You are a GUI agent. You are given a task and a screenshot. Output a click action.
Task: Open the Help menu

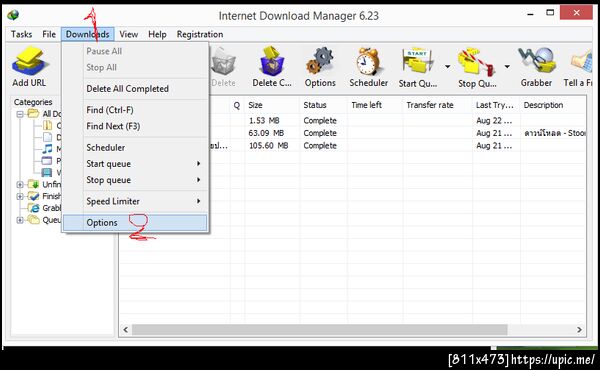[157, 34]
